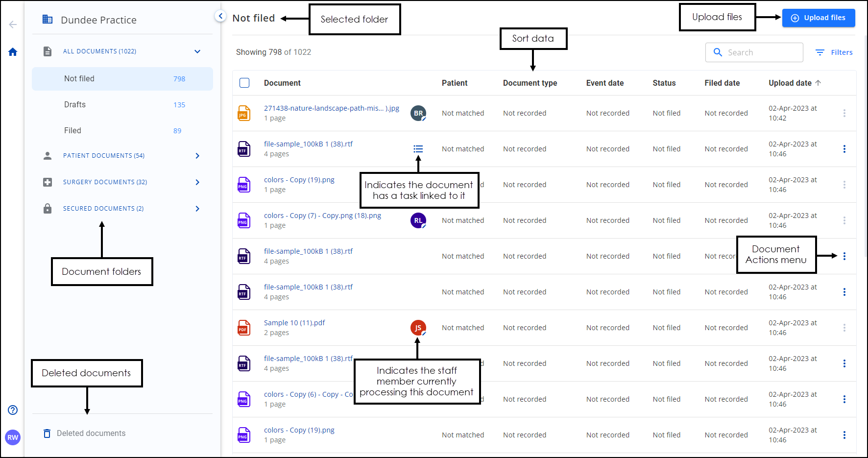Click the JS staff member avatar
Viewport: 868px width, 458px height.
click(x=418, y=328)
